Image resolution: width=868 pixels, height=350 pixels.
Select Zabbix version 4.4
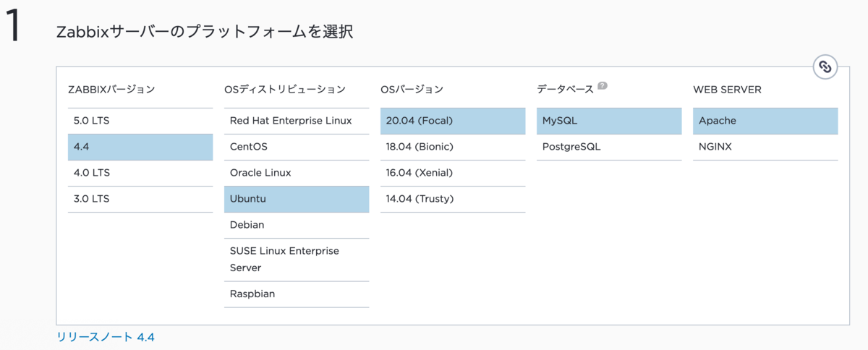pos(140,147)
